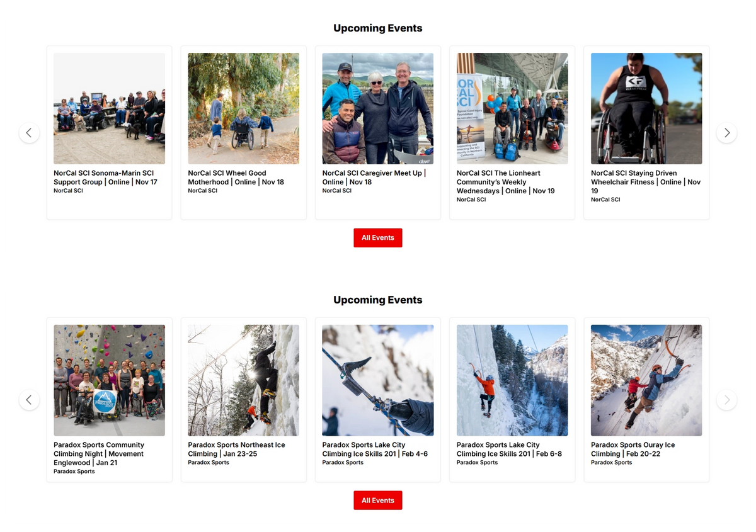
Task: Click the previous arrow in the NorCal SCI events carousel
Action: click(x=29, y=133)
